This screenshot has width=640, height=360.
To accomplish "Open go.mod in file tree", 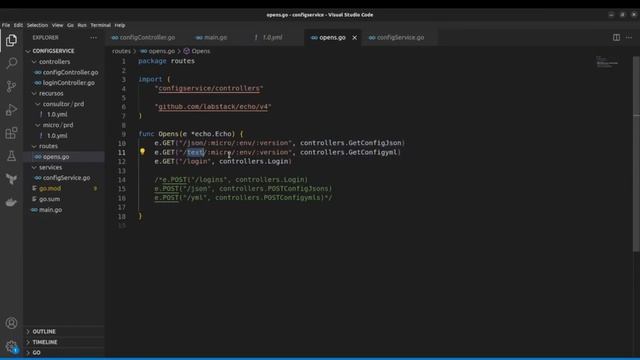I will tap(50, 189).
